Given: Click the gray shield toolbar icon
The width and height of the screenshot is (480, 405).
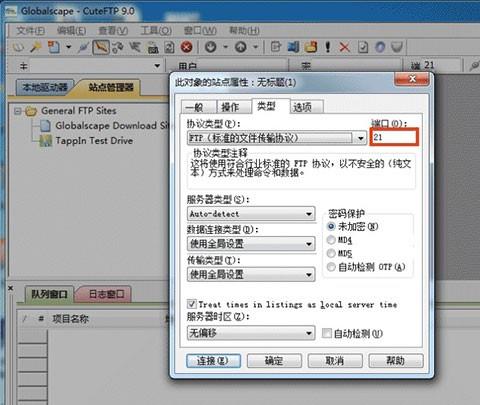Looking at the screenshot, I should tap(397, 47).
